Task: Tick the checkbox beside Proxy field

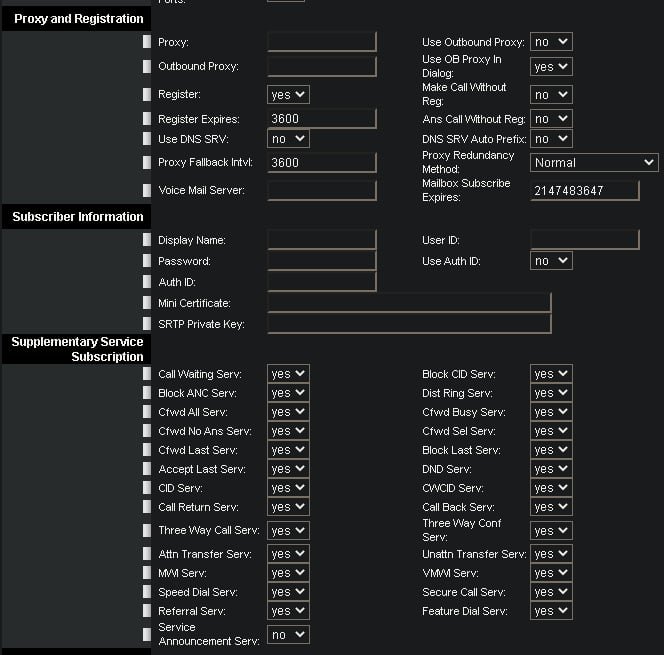Action: [147, 42]
